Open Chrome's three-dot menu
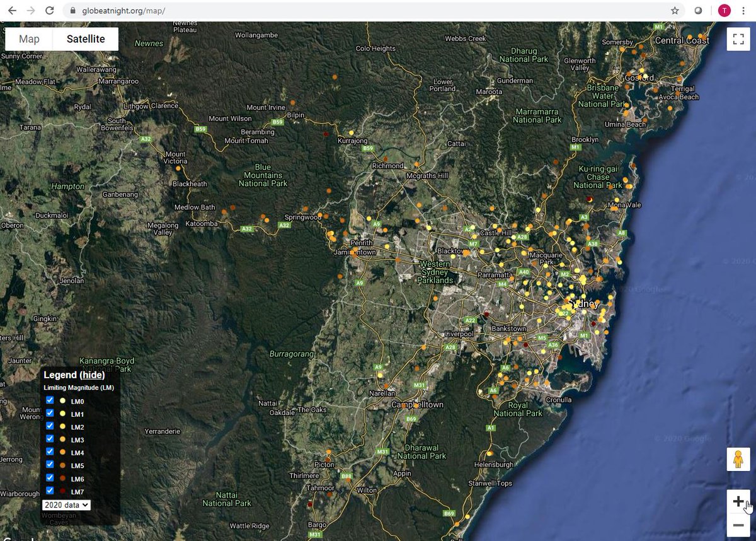This screenshot has height=541, width=756. [743, 11]
